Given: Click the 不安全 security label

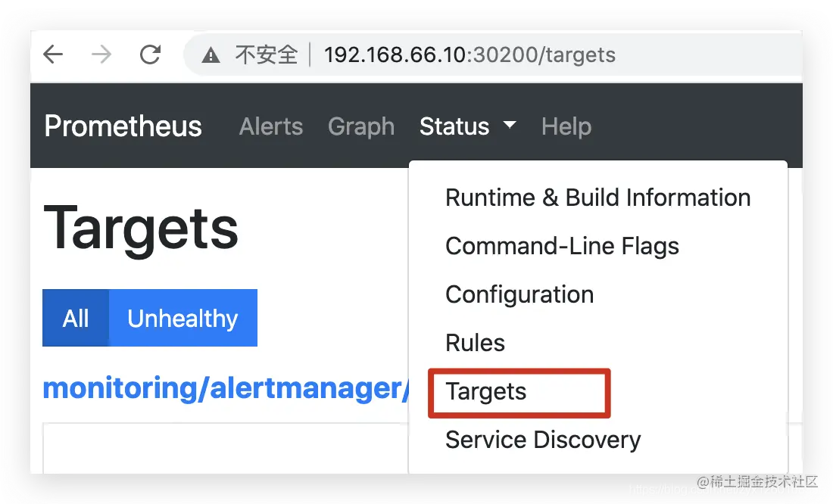Looking at the screenshot, I should [x=266, y=54].
